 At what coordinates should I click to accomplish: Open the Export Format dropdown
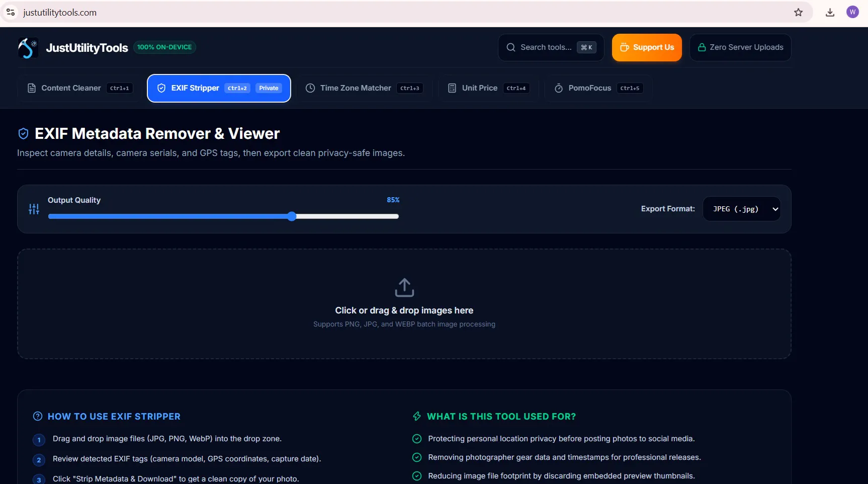(x=741, y=209)
